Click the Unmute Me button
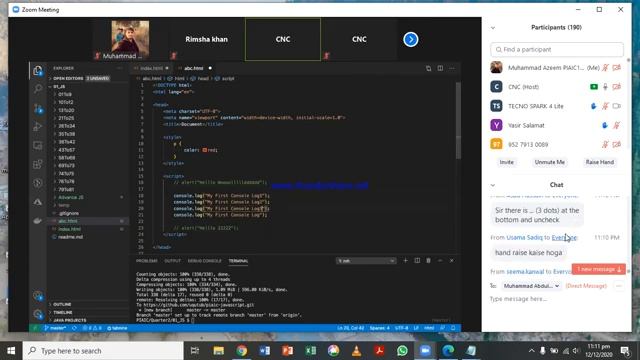 [550, 162]
